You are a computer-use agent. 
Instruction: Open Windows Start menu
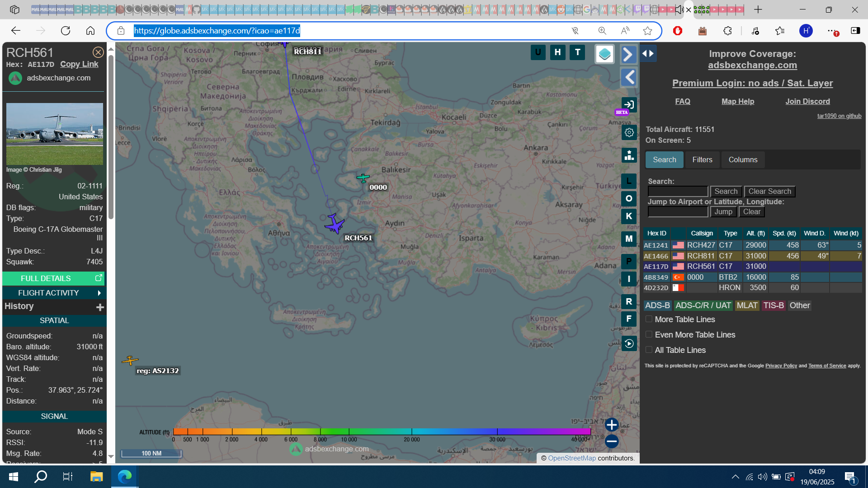click(x=14, y=476)
